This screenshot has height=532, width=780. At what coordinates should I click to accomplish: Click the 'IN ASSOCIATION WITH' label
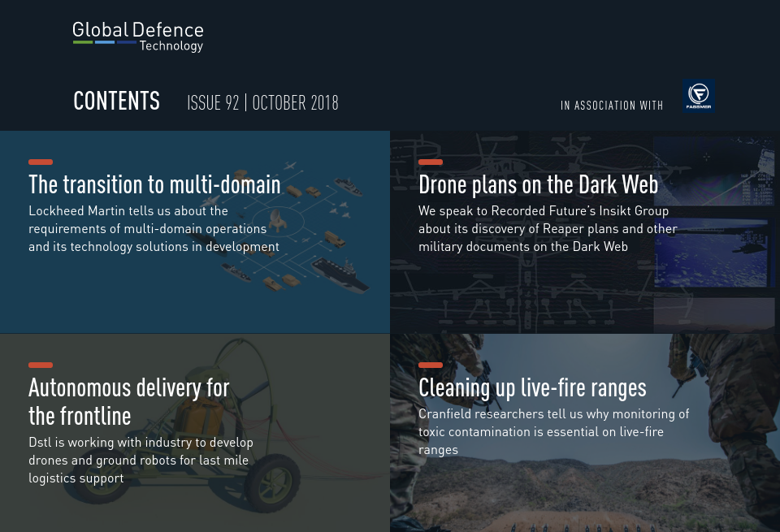(x=612, y=106)
